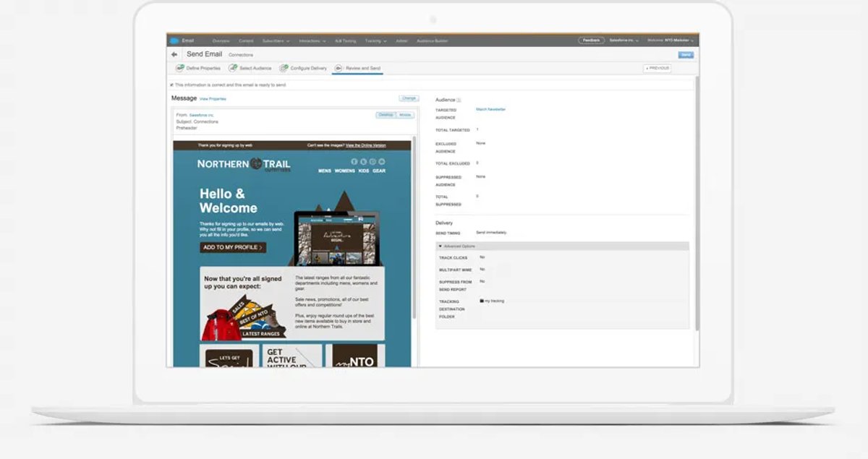Click Add To My Profile button in email
This screenshot has width=868, height=459.
233,247
